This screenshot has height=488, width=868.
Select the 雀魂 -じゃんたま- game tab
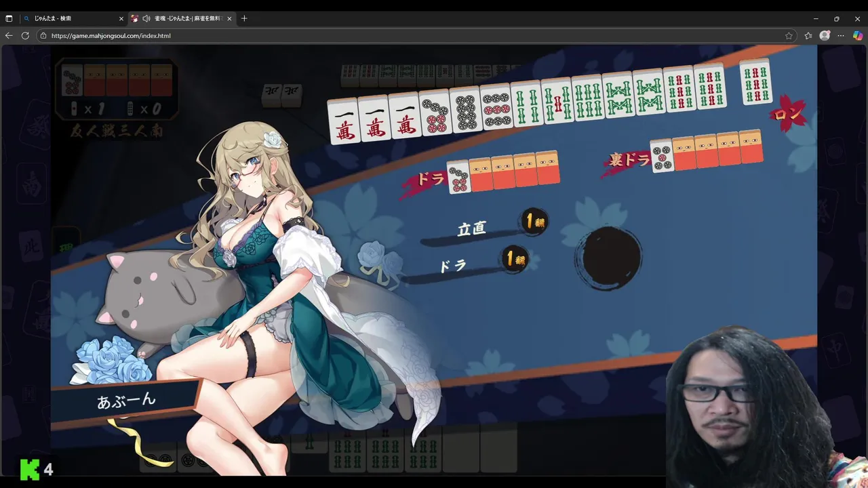[182, 18]
